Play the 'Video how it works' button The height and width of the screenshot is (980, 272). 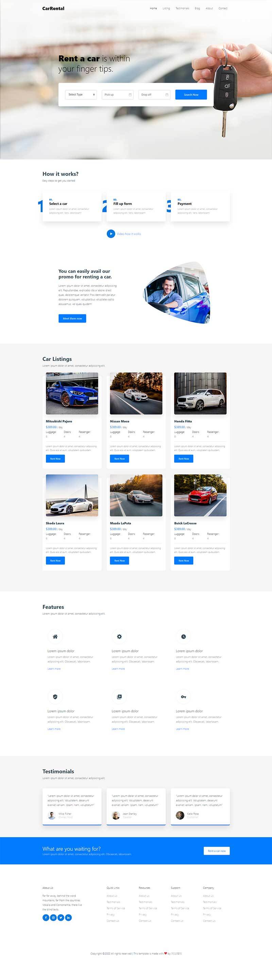click(111, 234)
